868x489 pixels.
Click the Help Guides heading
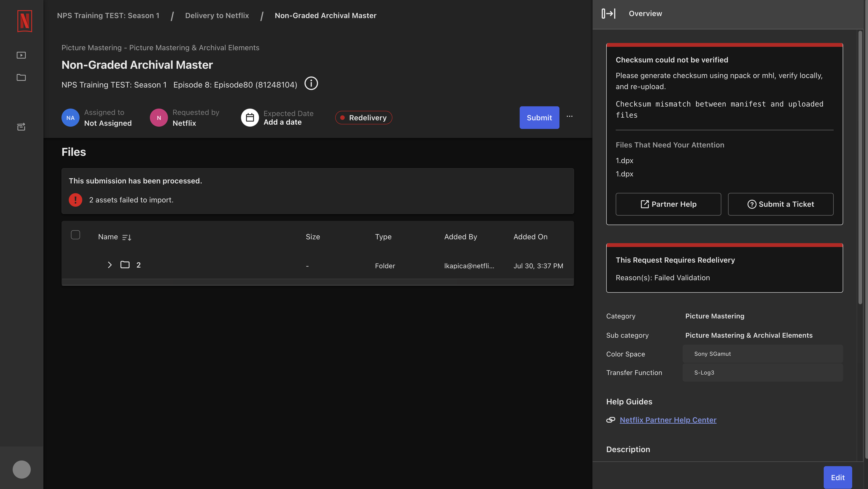click(x=629, y=402)
